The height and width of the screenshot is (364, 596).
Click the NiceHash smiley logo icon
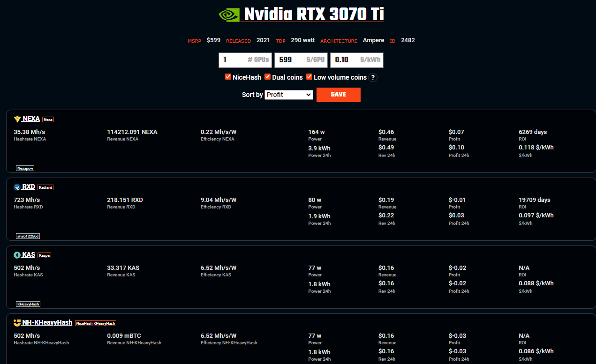point(17,323)
